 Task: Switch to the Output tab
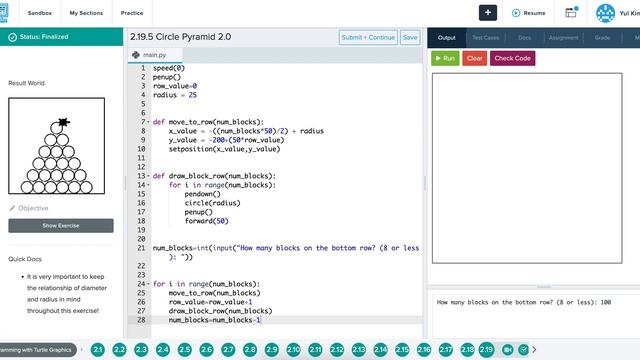click(447, 38)
